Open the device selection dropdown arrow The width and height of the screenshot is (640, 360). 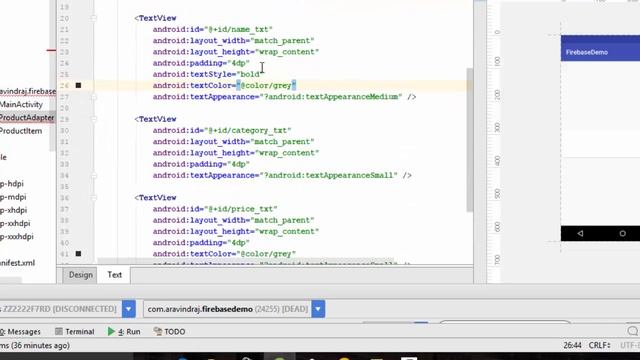[129, 309]
